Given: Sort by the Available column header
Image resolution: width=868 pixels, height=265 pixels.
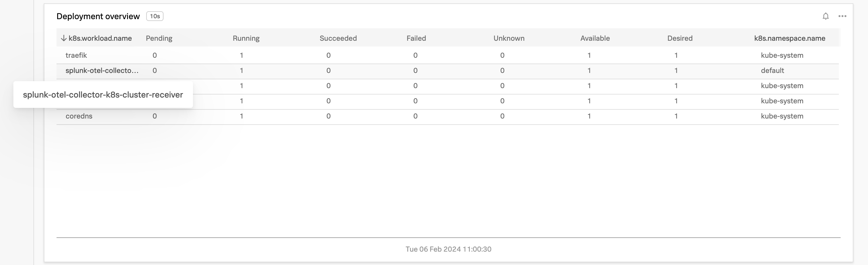Looking at the screenshot, I should click(595, 38).
